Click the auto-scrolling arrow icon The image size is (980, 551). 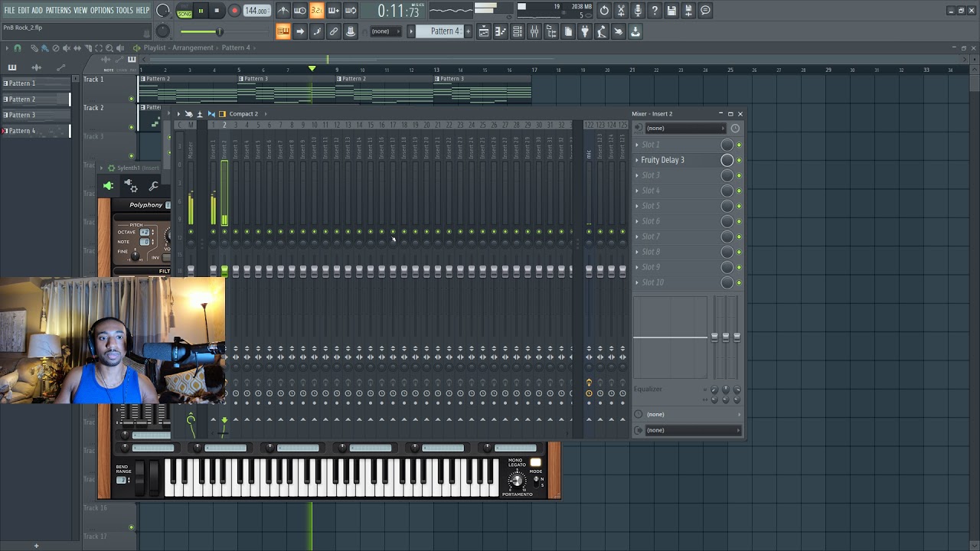[300, 31]
